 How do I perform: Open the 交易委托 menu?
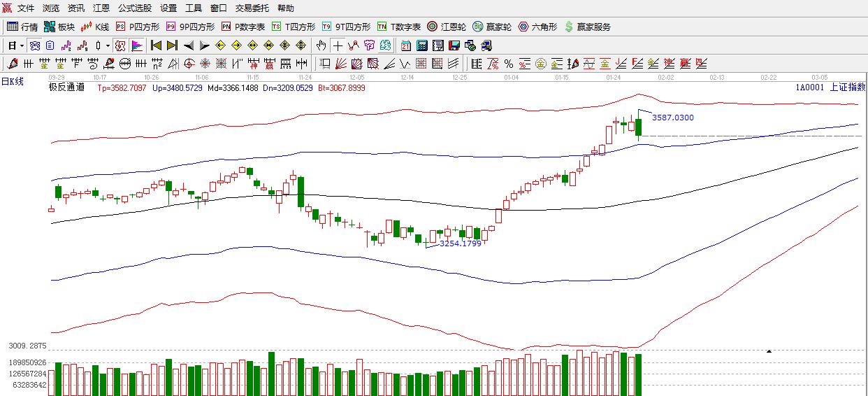(x=252, y=8)
